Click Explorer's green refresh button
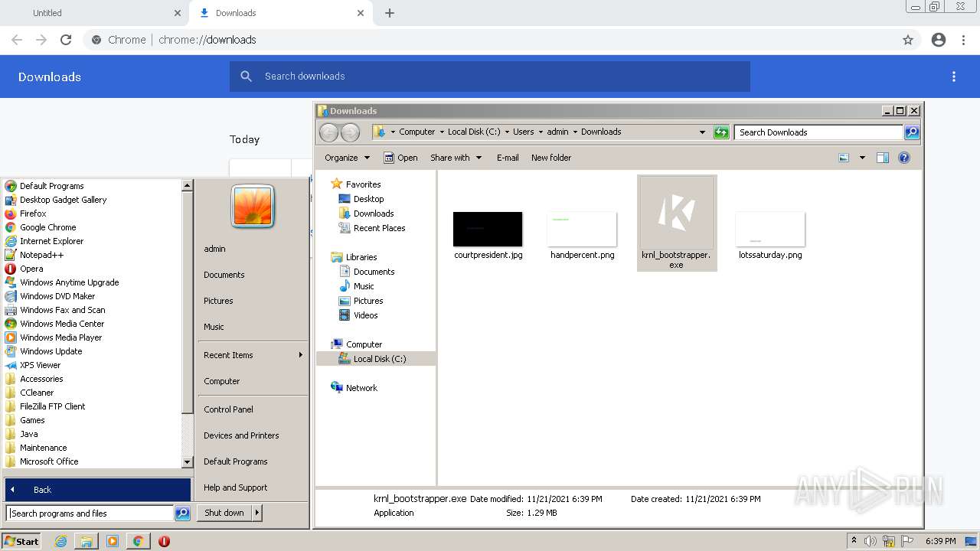 pyautogui.click(x=721, y=132)
